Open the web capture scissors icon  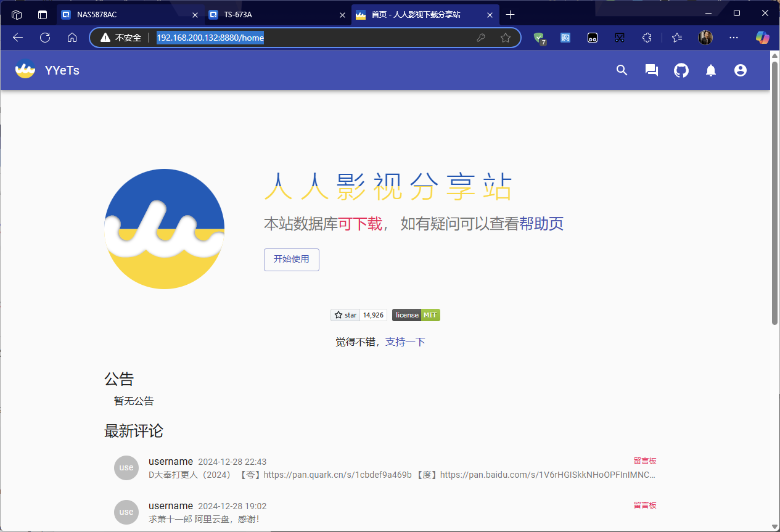coord(620,38)
